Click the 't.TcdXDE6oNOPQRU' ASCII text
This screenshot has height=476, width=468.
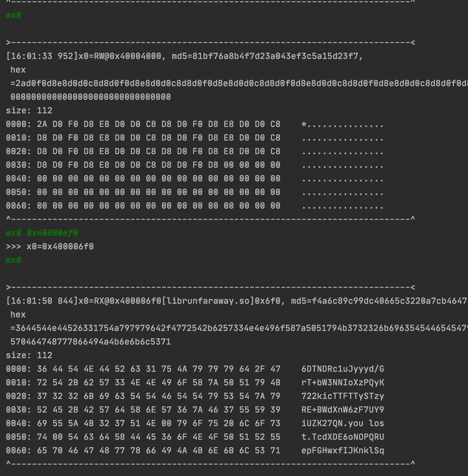(343, 437)
